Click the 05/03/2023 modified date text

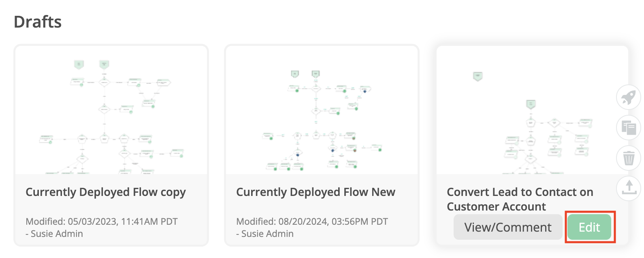coord(101,221)
